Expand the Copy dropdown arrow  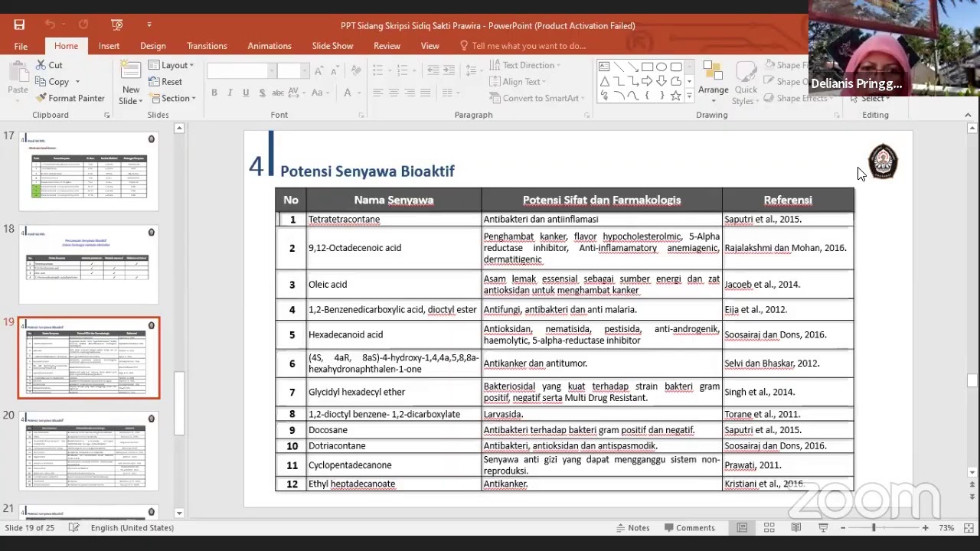click(77, 82)
